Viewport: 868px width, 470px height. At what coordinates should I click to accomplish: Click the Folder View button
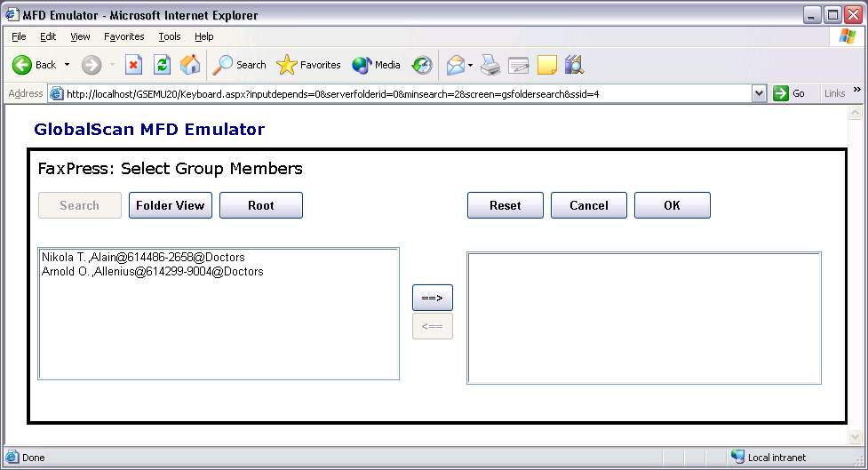[171, 205]
